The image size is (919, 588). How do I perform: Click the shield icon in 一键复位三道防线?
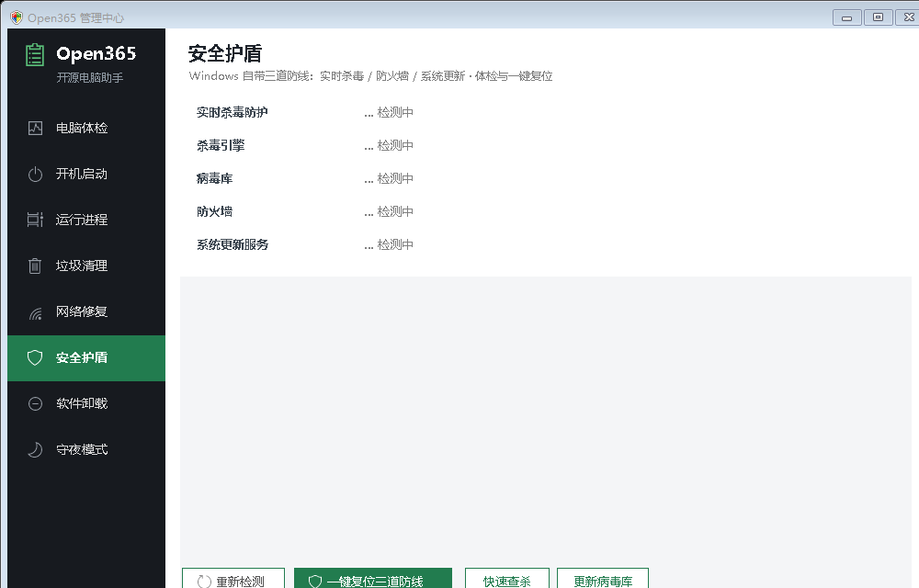click(x=315, y=581)
